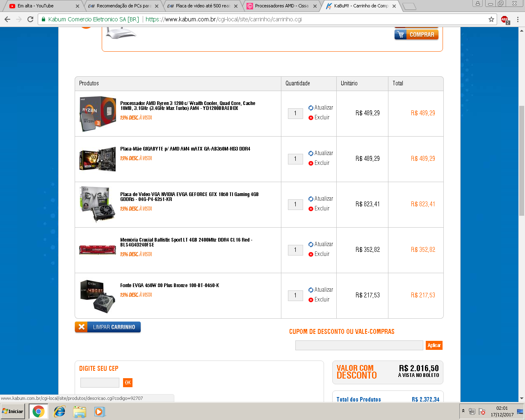Viewport: 525px width, 420px height.
Task: Open Chrome from the taskbar
Action: point(39,411)
